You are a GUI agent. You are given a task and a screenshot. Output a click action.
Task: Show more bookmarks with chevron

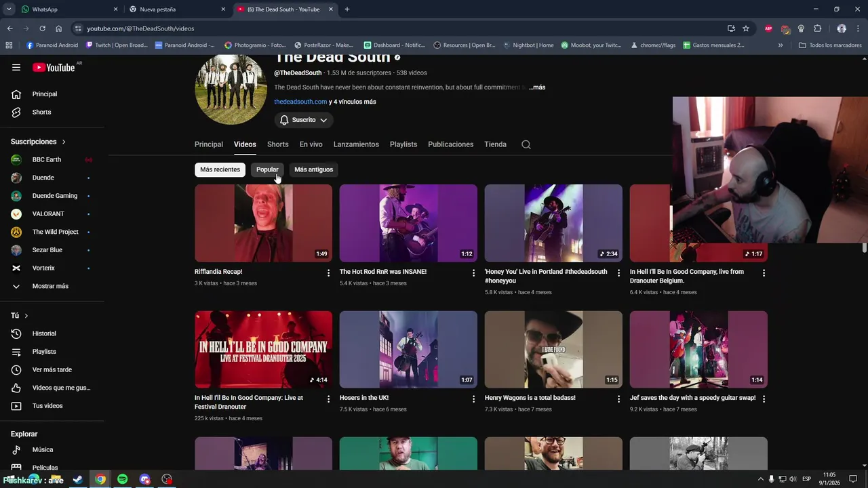[781, 45]
